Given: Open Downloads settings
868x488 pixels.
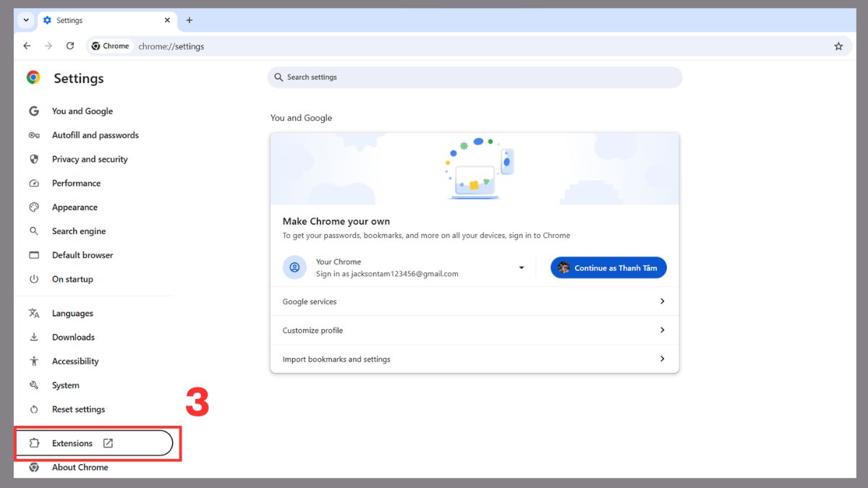Looking at the screenshot, I should [x=73, y=337].
